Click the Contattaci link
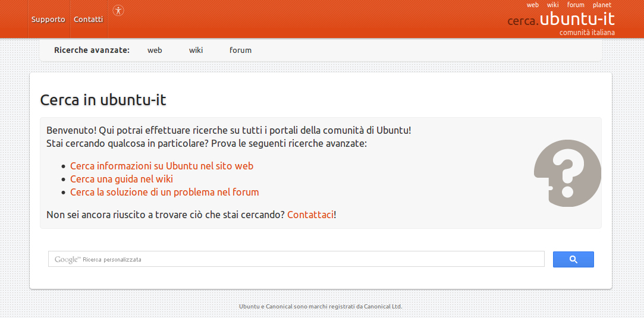The image size is (644, 318). [310, 215]
